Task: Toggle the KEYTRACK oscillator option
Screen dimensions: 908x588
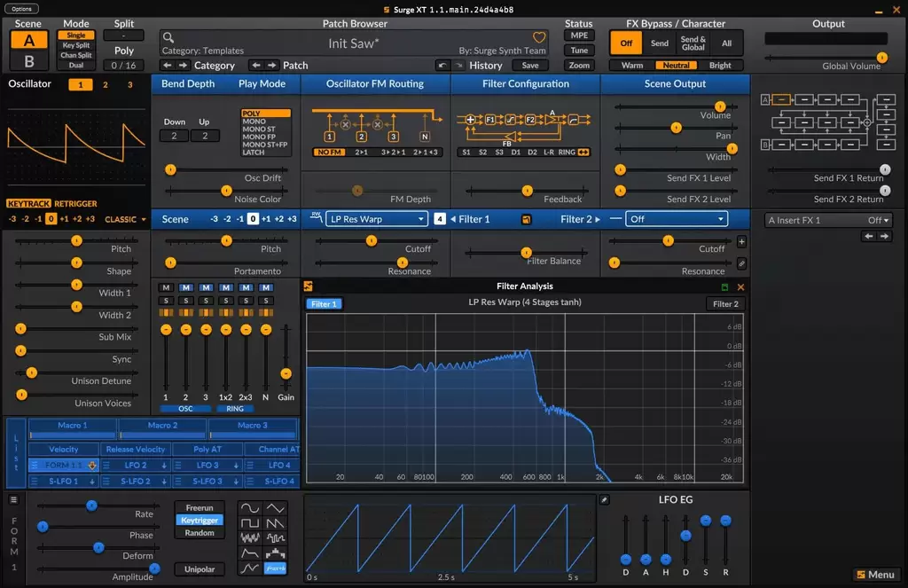Action: tap(28, 203)
